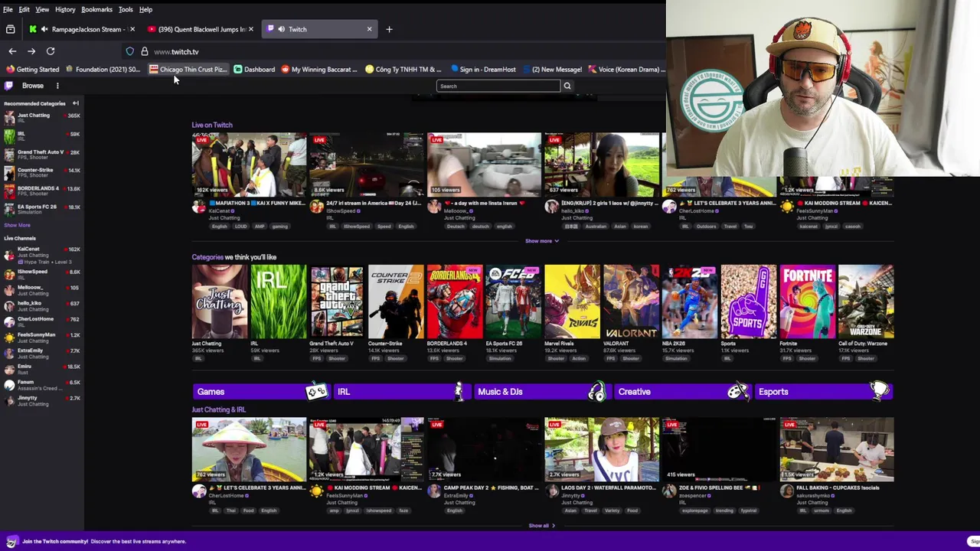This screenshot has height=551, width=980.
Task: Click Emiru in Live Channels list
Action: (x=41, y=369)
